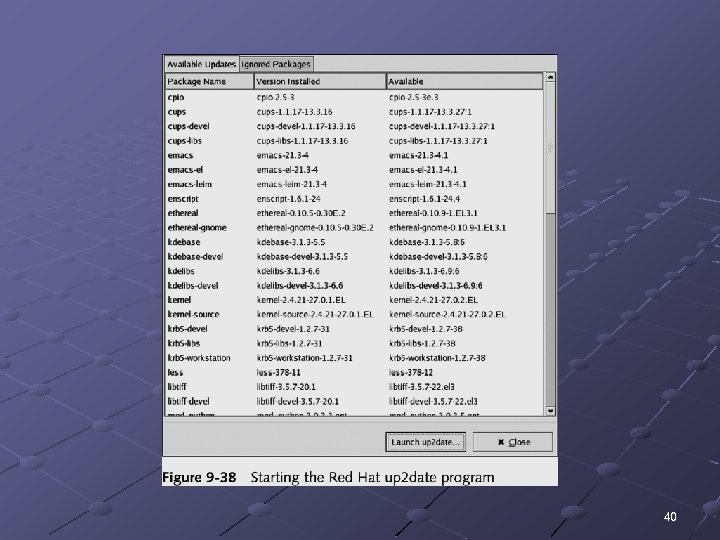Select the kdebase package name
Image resolution: width=720 pixels, height=540 pixels.
coord(184,242)
